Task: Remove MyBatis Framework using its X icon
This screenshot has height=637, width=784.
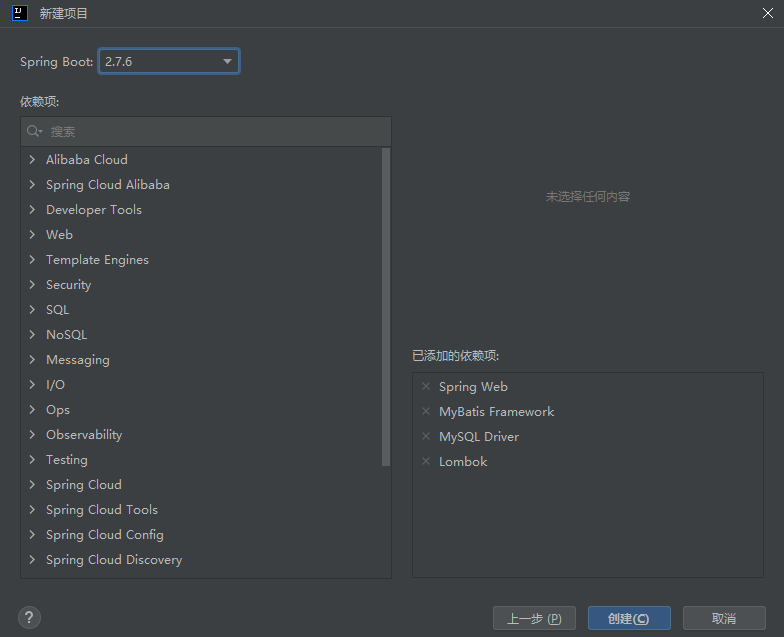Action: (426, 411)
